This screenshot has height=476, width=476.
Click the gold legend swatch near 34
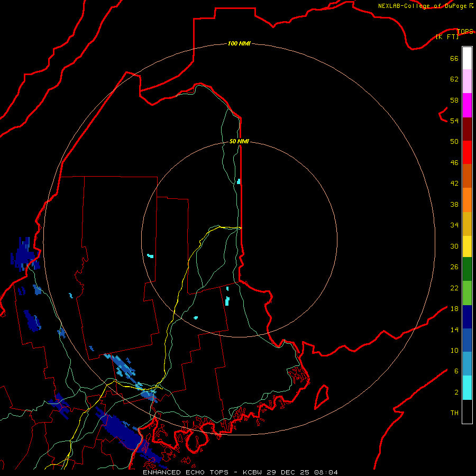pyautogui.click(x=467, y=224)
